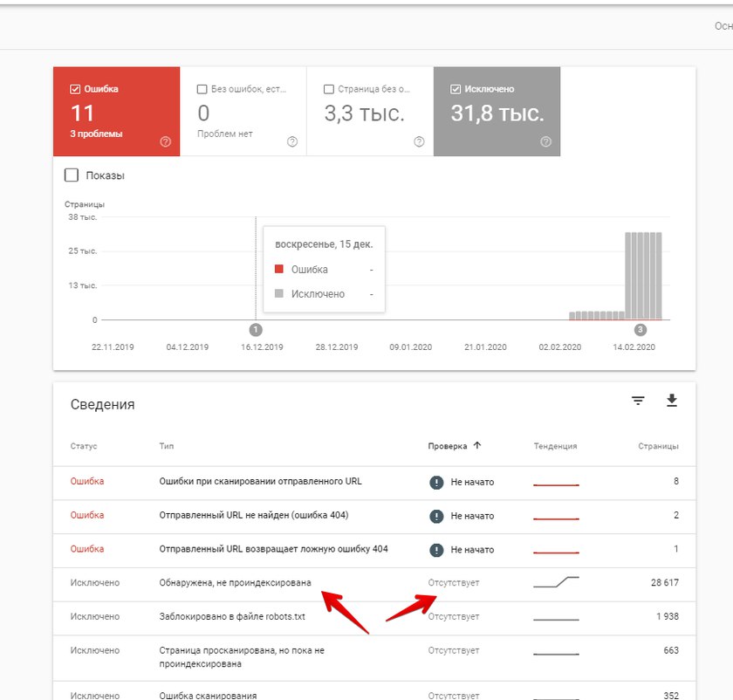Sort table by Тип column header
The height and width of the screenshot is (700, 733).
[167, 446]
